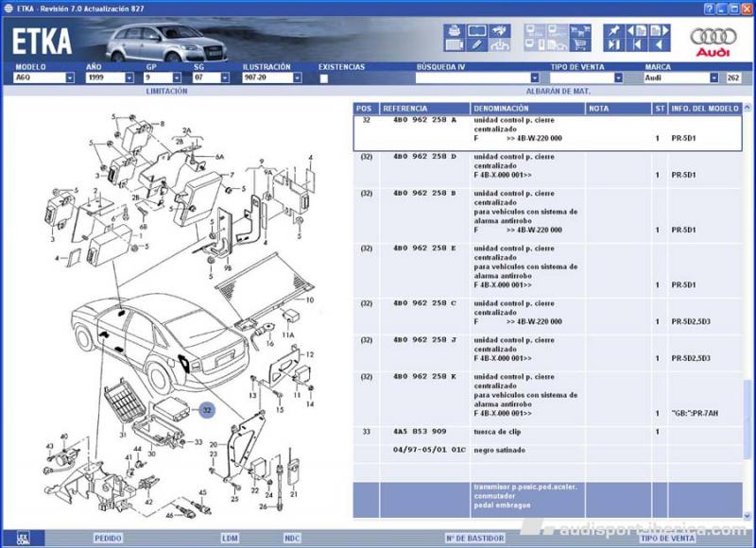
Task: Open the Búsqueda IV dropdown
Action: pos(535,77)
